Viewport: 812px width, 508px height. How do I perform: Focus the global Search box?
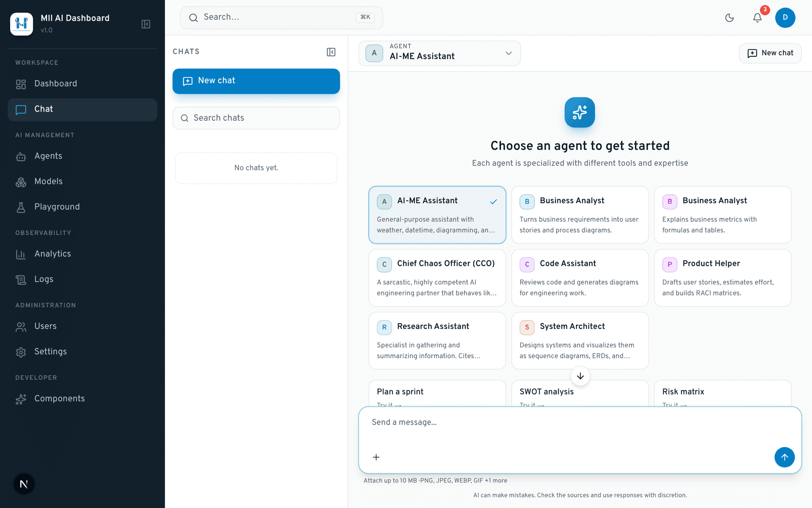point(282,18)
